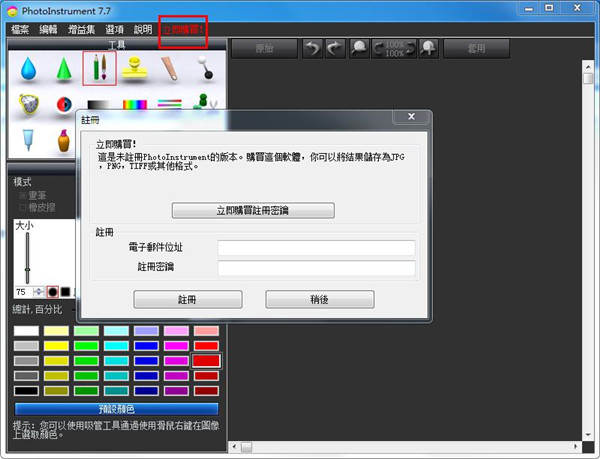Image resolution: width=600 pixels, height=459 pixels.
Task: Click the 原始 toolbar button
Action: click(x=264, y=49)
